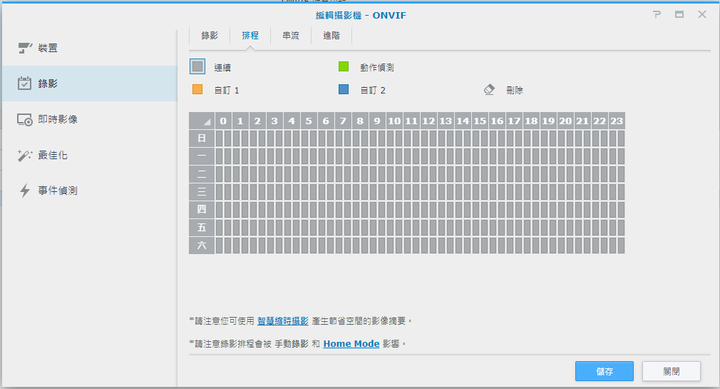Pick the orange 自訂 1 swatch
Screen dimensions: 720x389
tap(197, 89)
